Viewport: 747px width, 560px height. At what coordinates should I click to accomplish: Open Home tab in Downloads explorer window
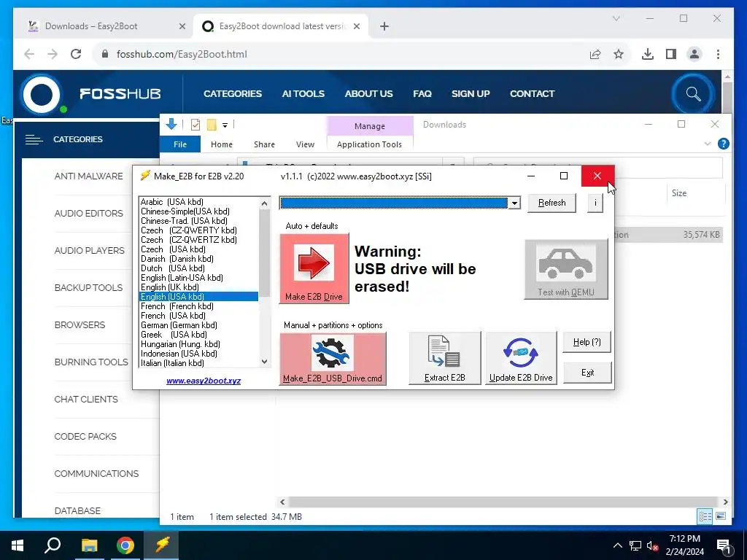pos(222,144)
